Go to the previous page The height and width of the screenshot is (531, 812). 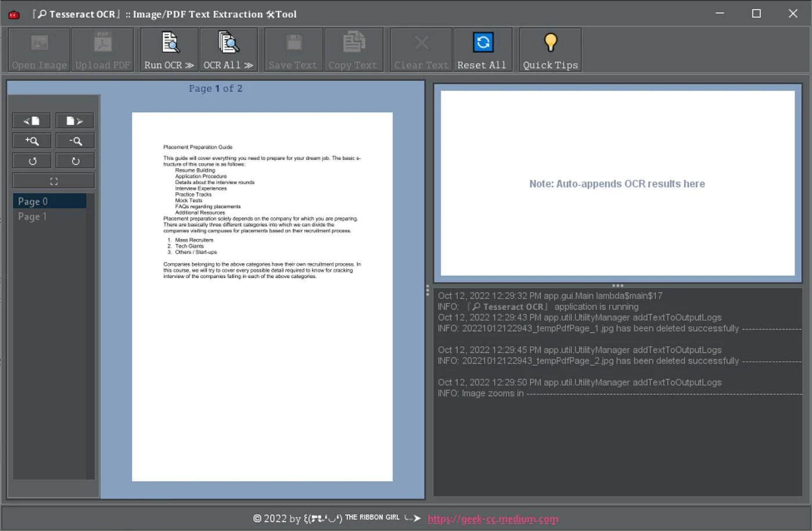(x=32, y=121)
